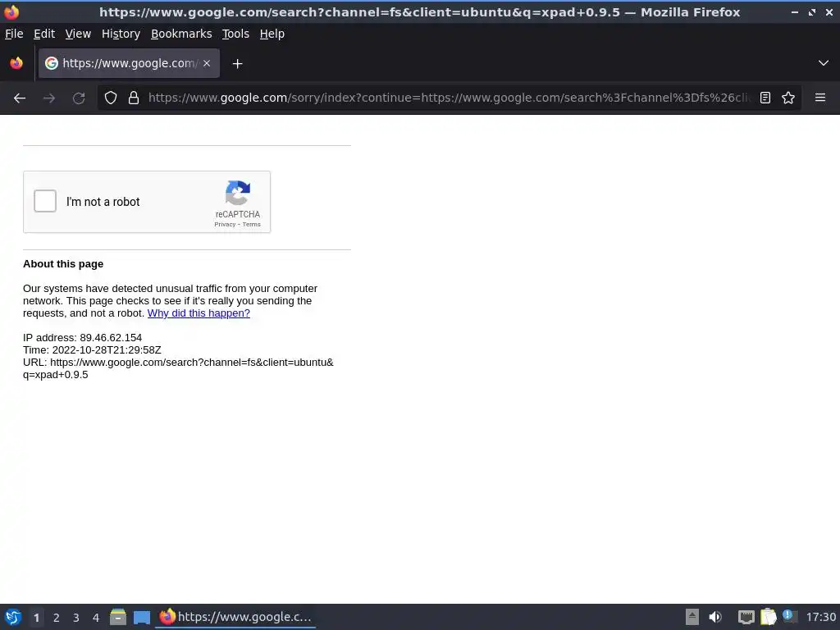Open the LXQt start menu
The image size is (840, 630).
[13, 617]
